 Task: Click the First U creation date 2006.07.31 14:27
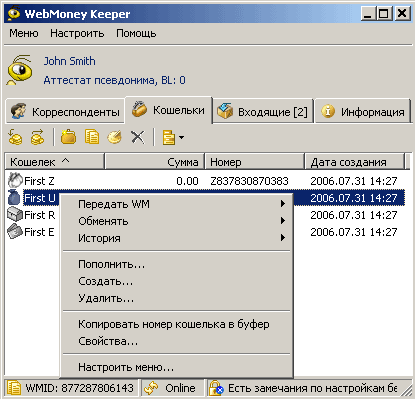tap(354, 198)
